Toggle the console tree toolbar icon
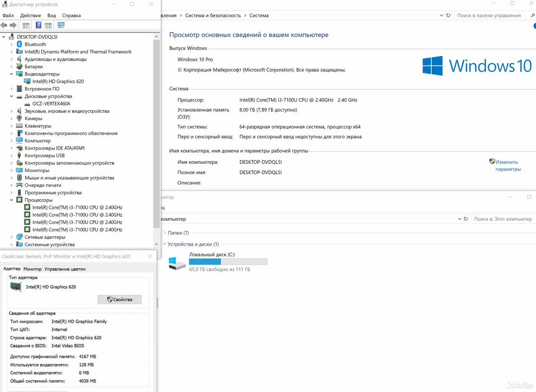Viewport: 536px width, 392px height. (x=26, y=25)
